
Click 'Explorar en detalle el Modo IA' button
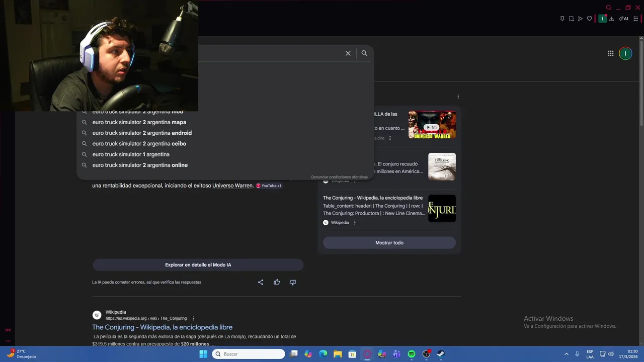pyautogui.click(x=198, y=265)
